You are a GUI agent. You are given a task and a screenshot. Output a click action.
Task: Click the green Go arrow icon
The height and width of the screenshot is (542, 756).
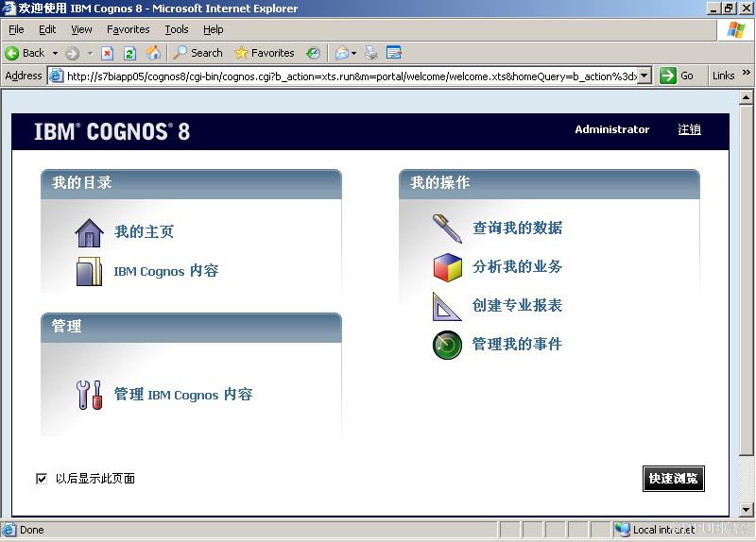[x=668, y=76]
